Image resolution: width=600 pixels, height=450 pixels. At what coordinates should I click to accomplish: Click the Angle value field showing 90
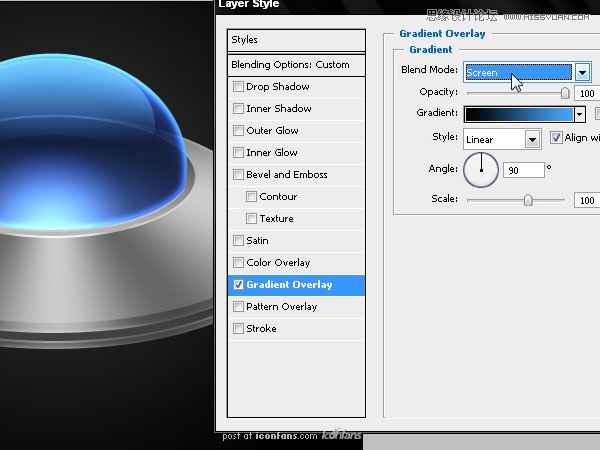pos(523,170)
